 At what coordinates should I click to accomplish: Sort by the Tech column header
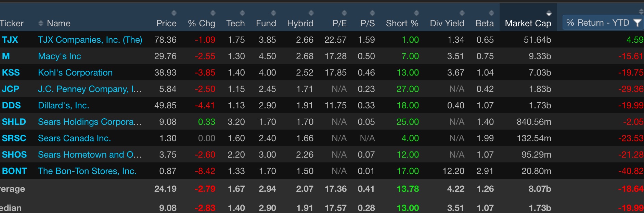(235, 23)
